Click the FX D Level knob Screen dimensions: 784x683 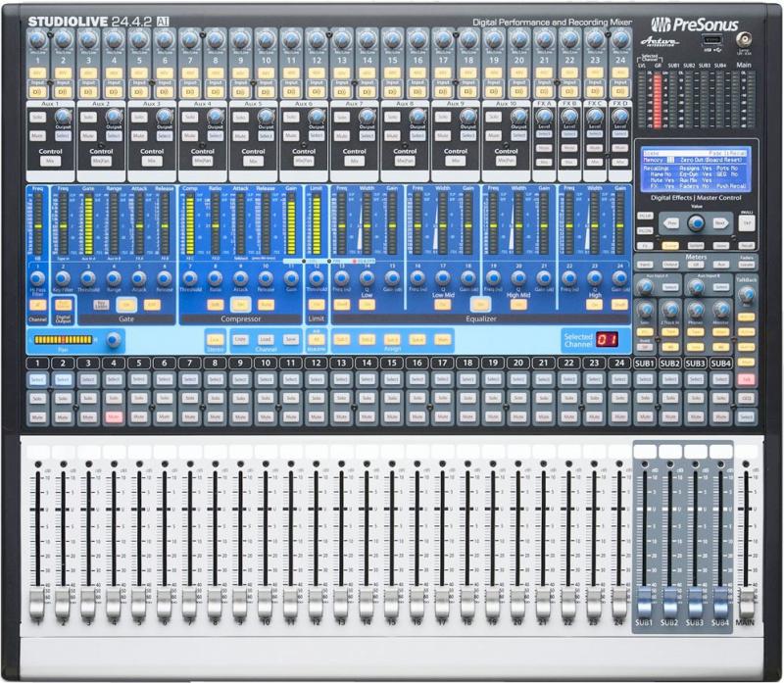[620, 117]
